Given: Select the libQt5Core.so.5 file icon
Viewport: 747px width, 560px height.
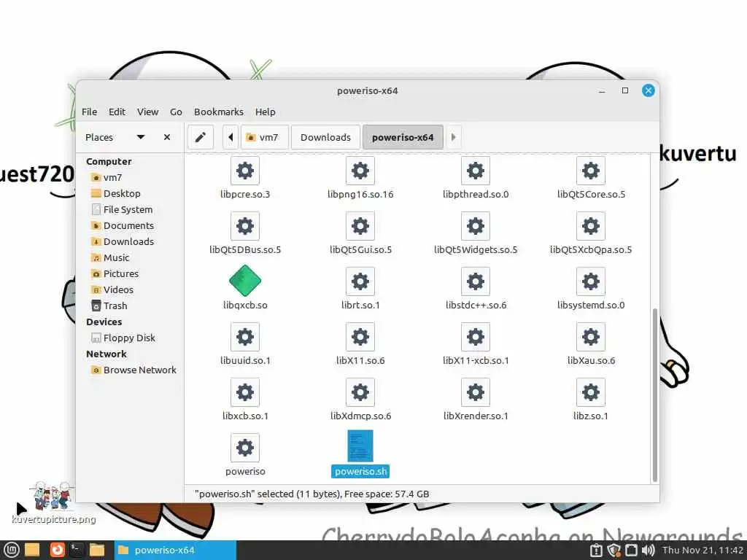Looking at the screenshot, I should (591, 171).
